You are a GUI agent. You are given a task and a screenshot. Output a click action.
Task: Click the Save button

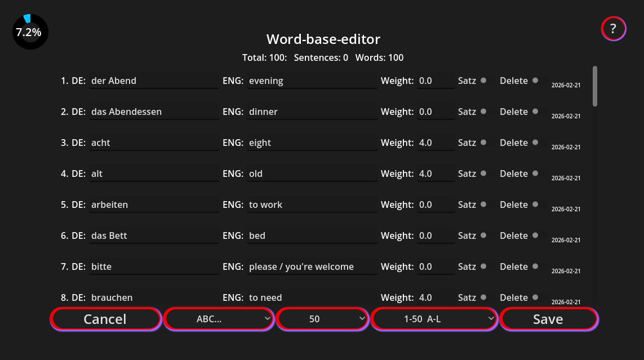pyautogui.click(x=548, y=319)
